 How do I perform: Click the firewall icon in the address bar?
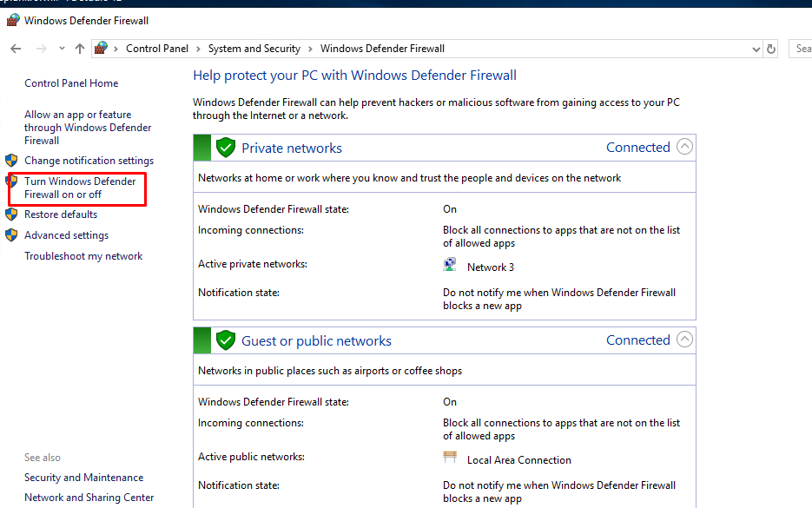[101, 48]
